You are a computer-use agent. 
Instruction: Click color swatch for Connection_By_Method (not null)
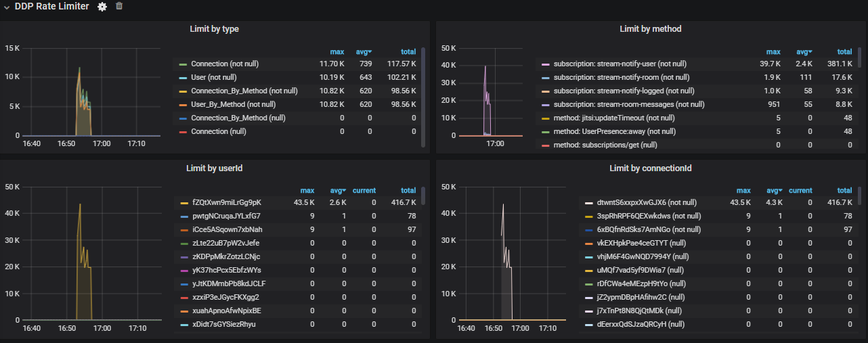183,91
